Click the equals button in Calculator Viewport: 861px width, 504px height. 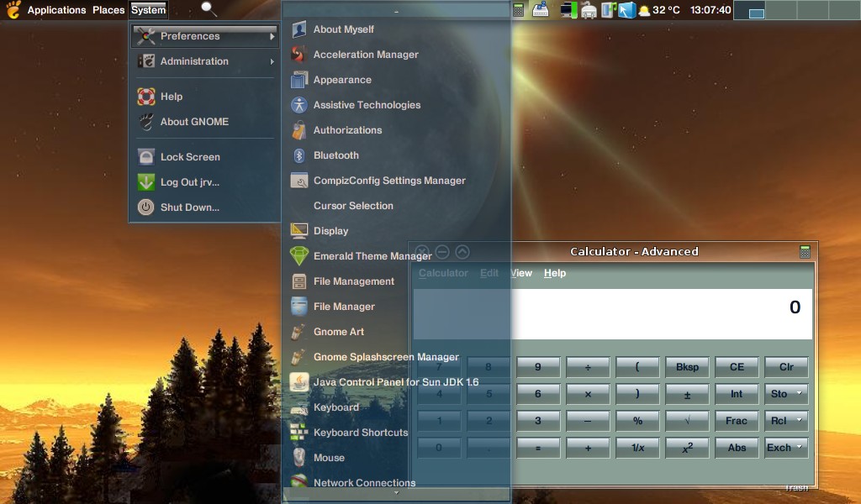(x=538, y=448)
